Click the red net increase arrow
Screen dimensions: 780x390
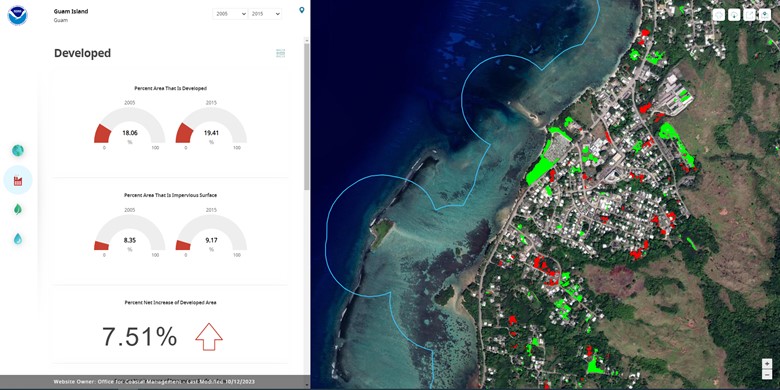[209, 337]
